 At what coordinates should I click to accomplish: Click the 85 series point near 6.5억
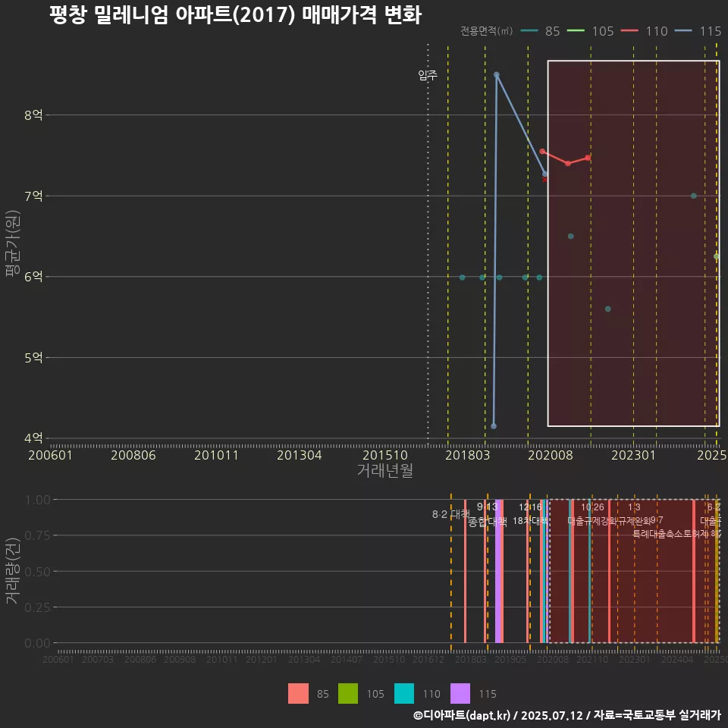(x=570, y=237)
